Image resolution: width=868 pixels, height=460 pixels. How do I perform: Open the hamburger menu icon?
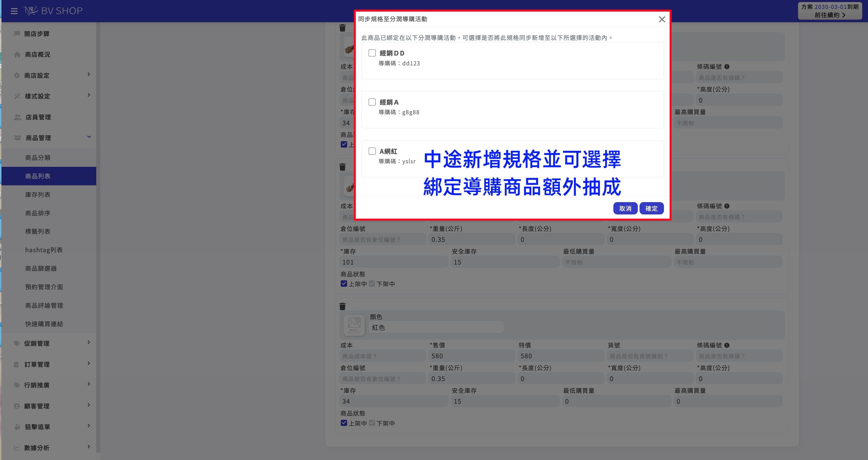(14, 11)
